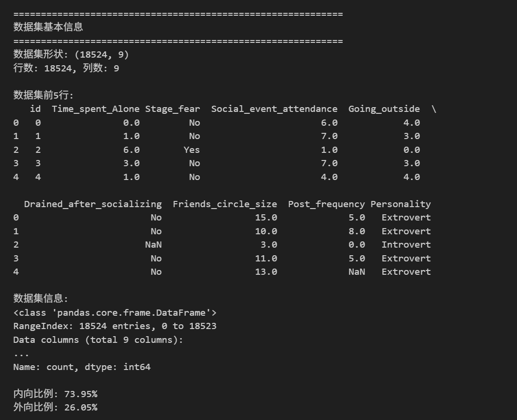Click the NaN value under Drained_after_socializing

153,245
